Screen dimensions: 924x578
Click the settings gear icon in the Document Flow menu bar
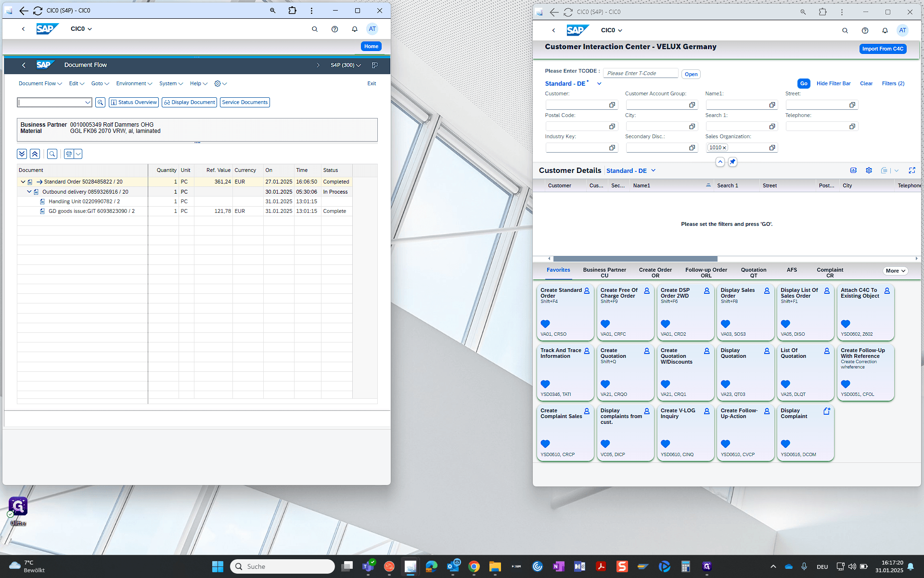pos(218,84)
